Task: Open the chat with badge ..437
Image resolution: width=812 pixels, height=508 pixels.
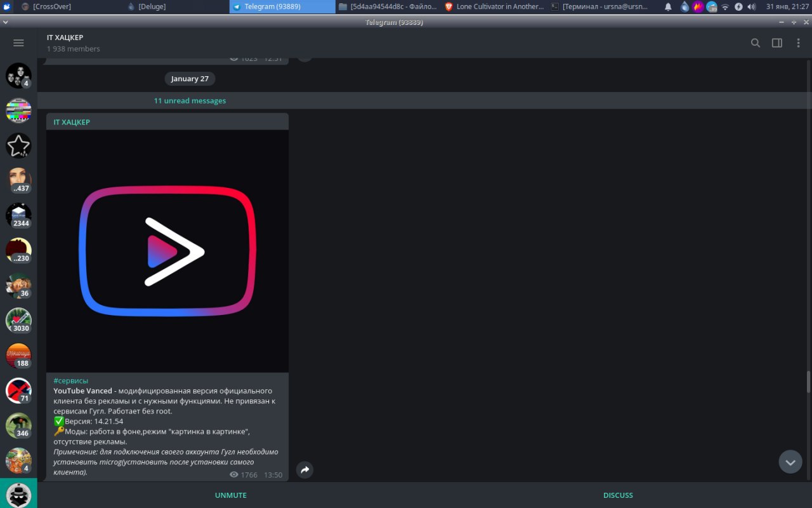Action: [18, 181]
